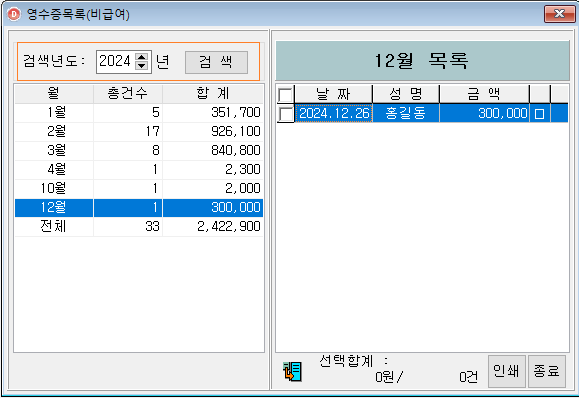Click the 월 column header

coord(54,93)
